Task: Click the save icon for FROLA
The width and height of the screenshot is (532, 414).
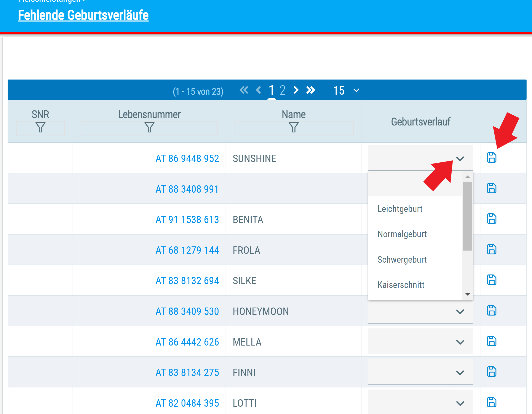Action: (492, 249)
